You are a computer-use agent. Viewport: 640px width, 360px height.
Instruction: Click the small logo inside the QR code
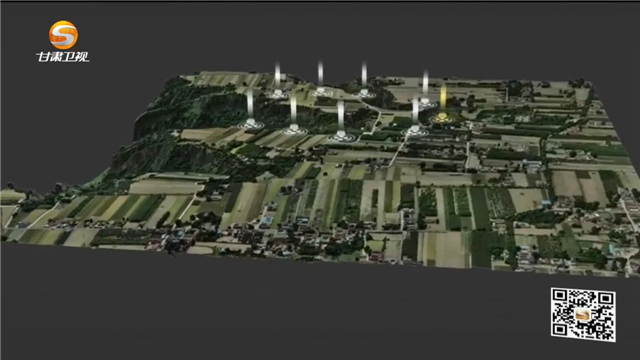tap(583, 314)
